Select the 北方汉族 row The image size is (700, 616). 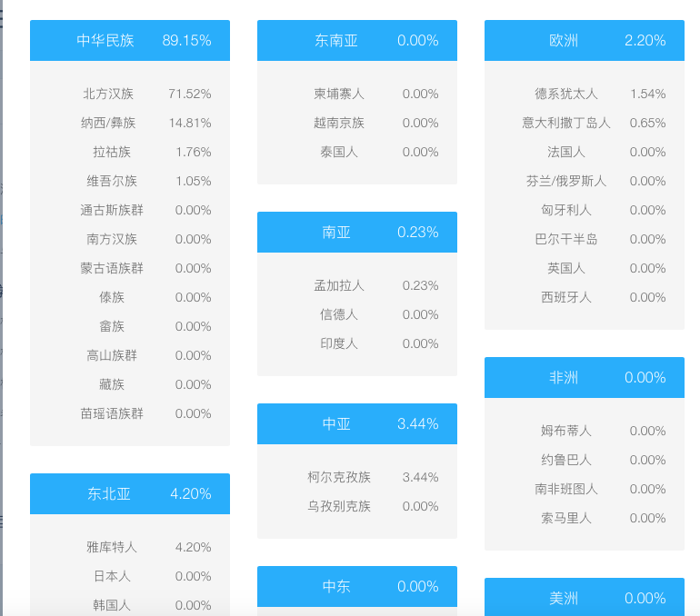(x=129, y=94)
